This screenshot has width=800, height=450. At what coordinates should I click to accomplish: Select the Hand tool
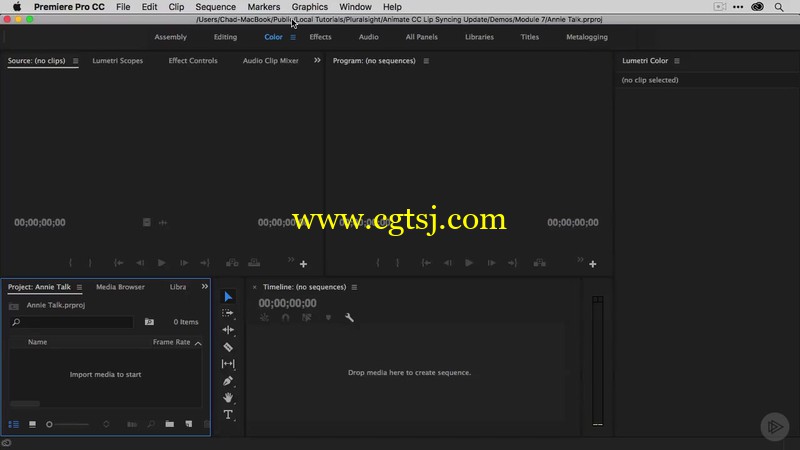click(x=228, y=397)
